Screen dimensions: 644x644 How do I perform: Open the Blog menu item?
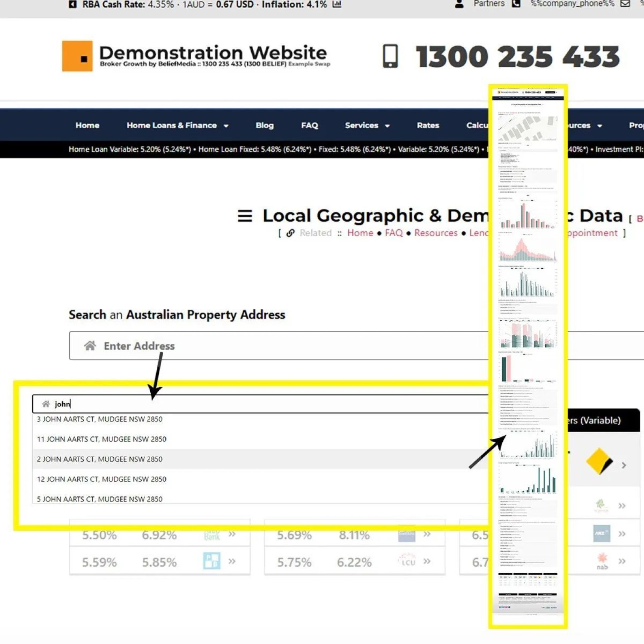pos(264,125)
